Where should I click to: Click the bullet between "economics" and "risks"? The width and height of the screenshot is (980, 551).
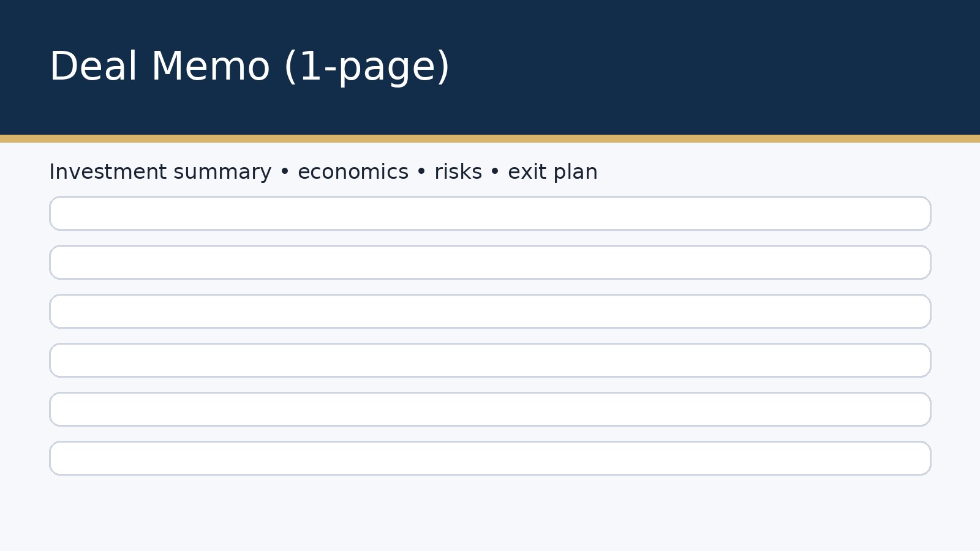point(421,173)
